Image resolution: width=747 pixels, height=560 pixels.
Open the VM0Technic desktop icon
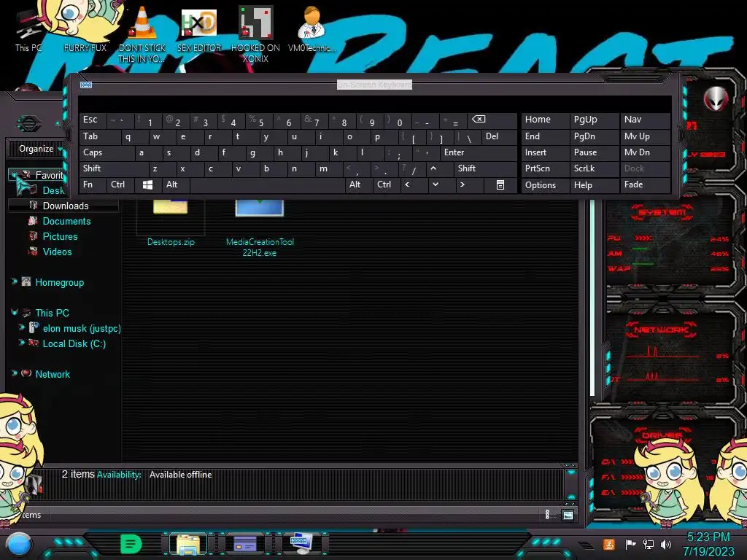(311, 29)
